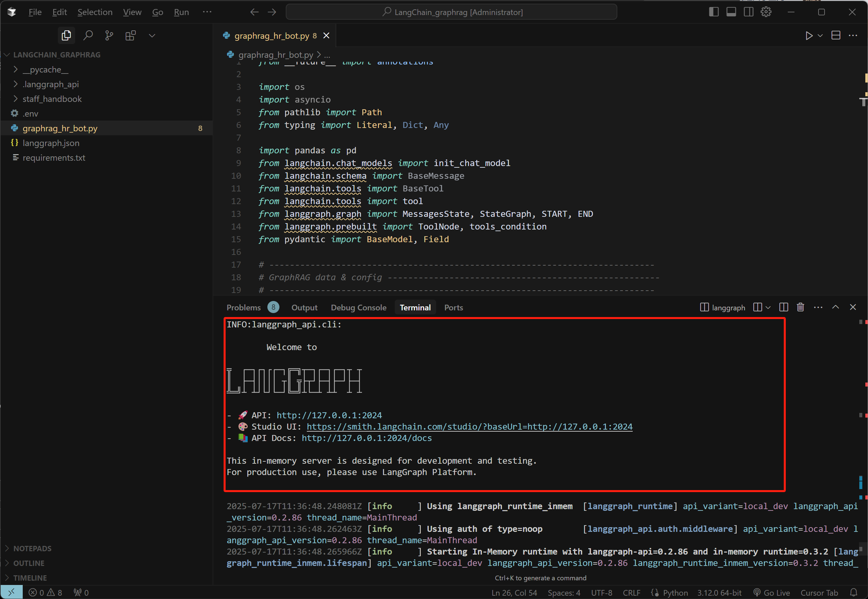
Task: Run Python file with play button
Action: (x=809, y=36)
